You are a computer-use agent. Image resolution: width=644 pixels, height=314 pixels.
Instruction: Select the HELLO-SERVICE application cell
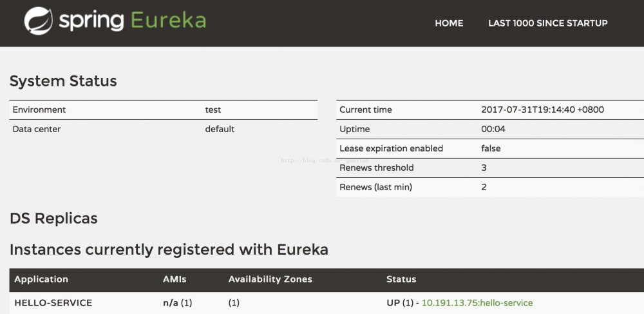(53, 303)
